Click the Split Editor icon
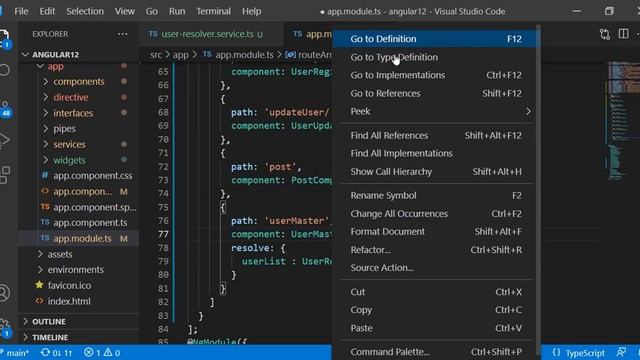The image size is (640, 360). (x=623, y=34)
